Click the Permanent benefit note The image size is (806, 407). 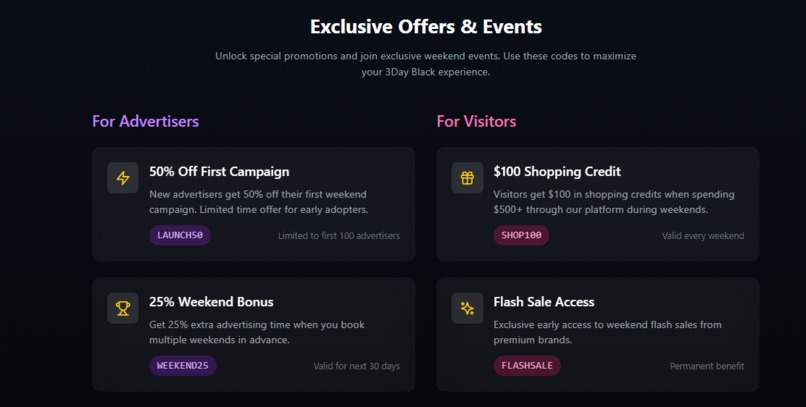(x=707, y=366)
